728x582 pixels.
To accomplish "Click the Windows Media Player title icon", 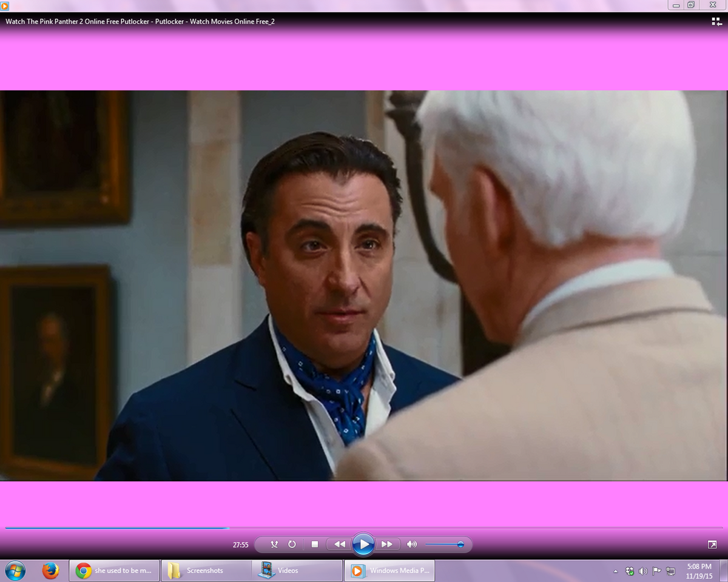I will click(x=5, y=5).
